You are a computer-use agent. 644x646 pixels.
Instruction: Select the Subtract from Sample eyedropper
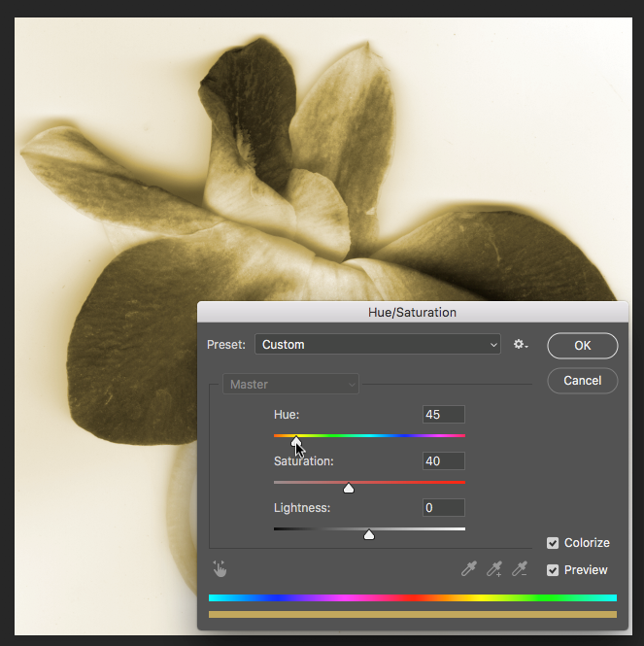[x=520, y=569]
